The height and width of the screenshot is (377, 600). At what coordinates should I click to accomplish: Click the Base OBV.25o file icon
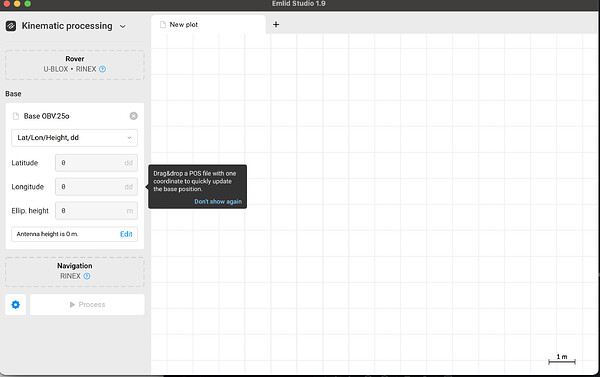(16, 116)
